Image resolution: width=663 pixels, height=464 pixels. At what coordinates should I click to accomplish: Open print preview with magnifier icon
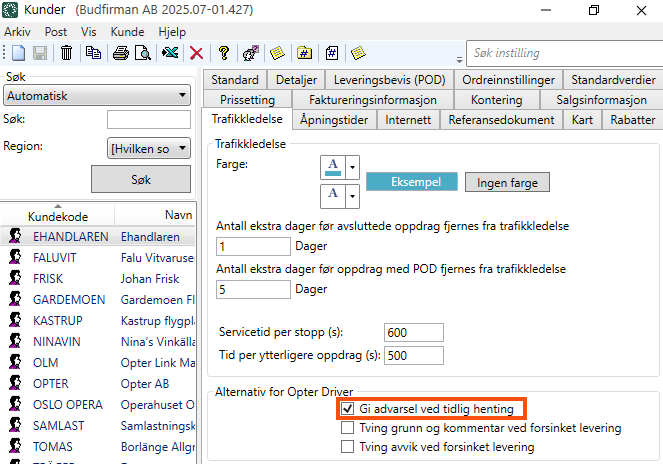click(142, 53)
